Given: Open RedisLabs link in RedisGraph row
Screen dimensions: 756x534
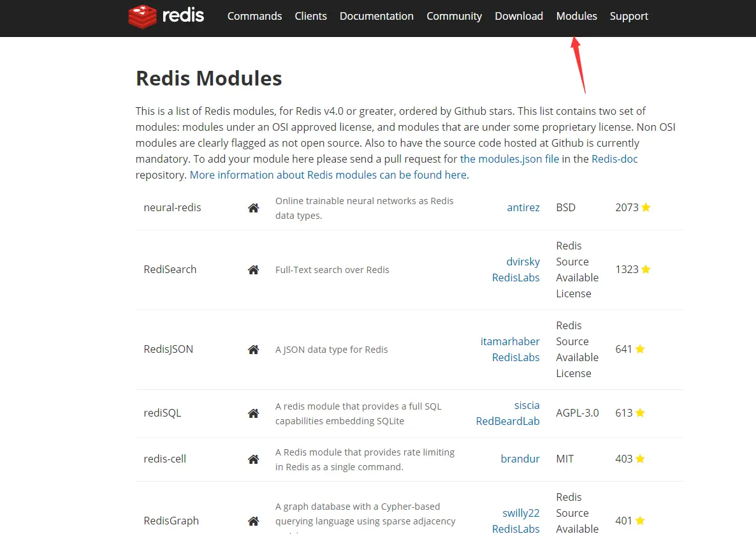Looking at the screenshot, I should pyautogui.click(x=516, y=529).
